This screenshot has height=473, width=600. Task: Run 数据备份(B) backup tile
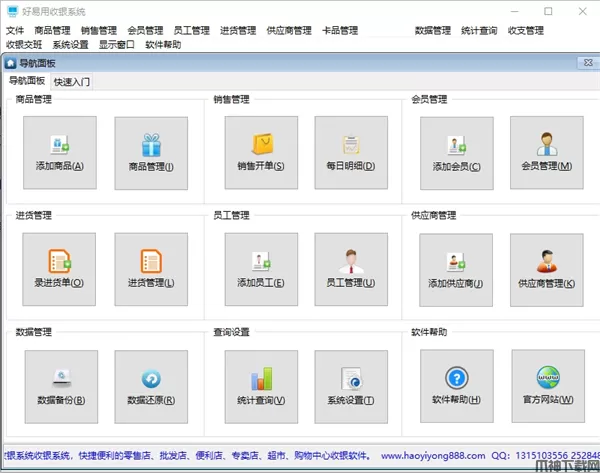pos(61,387)
